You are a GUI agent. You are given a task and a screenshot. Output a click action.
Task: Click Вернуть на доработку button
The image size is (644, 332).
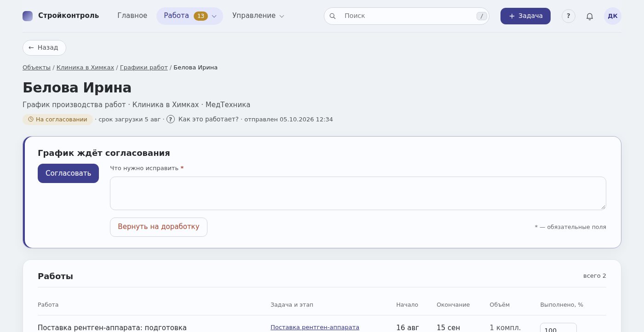[159, 227]
